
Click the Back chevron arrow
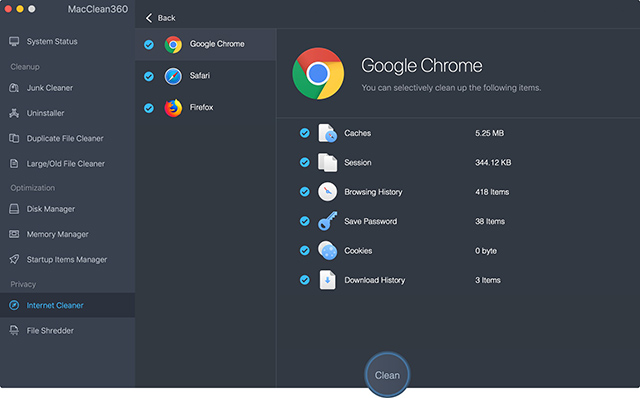tap(149, 18)
